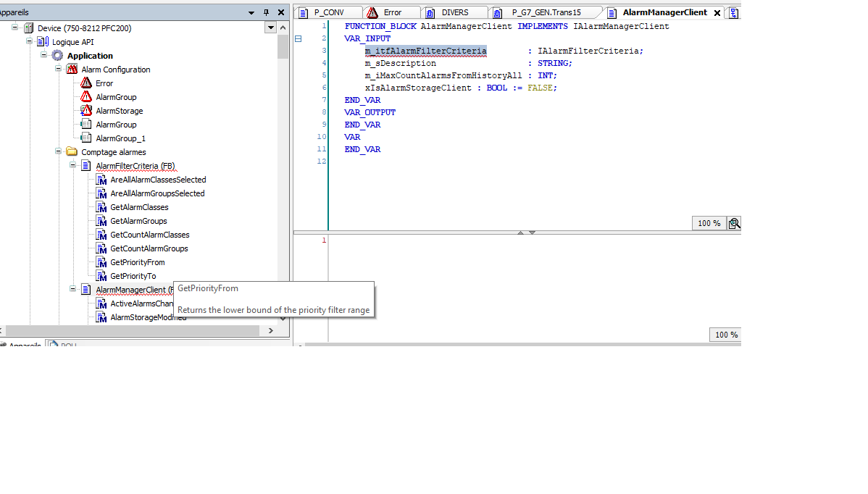Click the zoom magnifier icon beside 100 %
Screen dimensions: 868x494
point(734,223)
